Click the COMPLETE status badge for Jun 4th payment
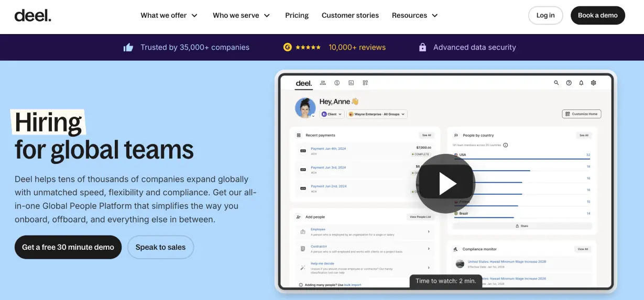The width and height of the screenshot is (644, 300). (x=420, y=154)
